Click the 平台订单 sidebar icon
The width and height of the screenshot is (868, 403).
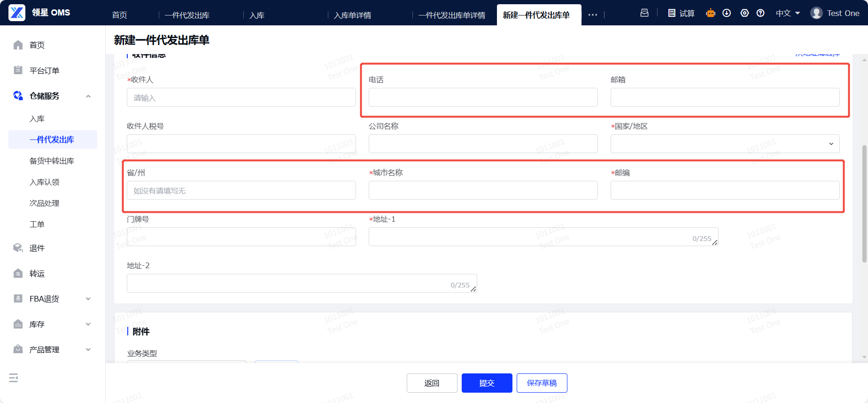pyautogui.click(x=18, y=70)
